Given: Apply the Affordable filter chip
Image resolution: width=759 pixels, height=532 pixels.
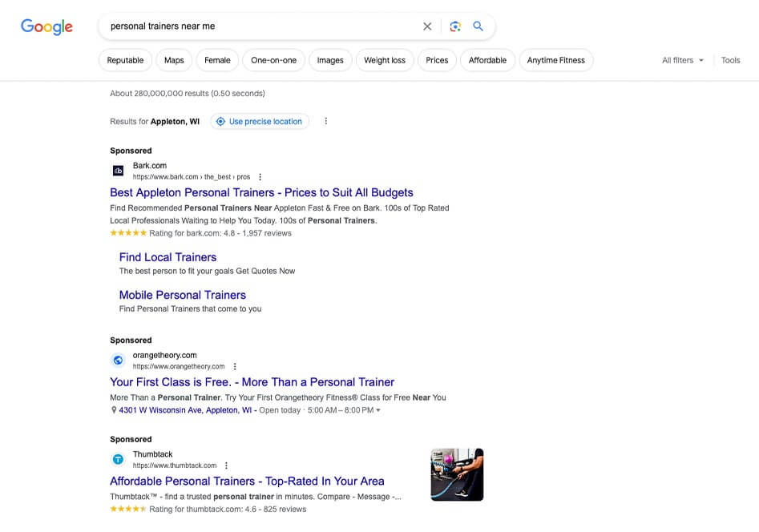Looking at the screenshot, I should (487, 60).
